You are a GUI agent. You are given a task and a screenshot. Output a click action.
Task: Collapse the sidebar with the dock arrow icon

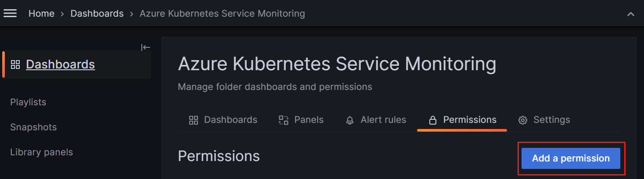pos(146,47)
